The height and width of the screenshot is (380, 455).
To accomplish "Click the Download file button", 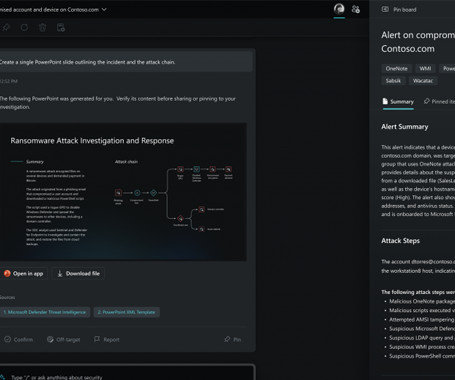I will 79,274.
